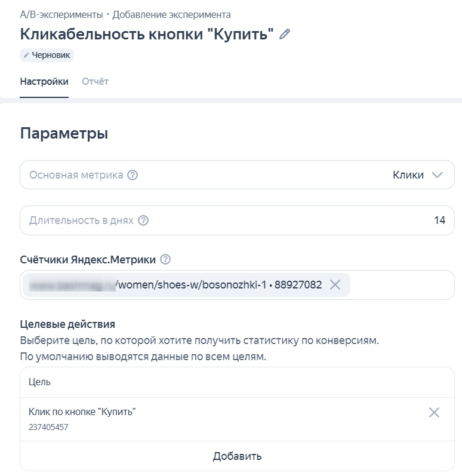Click help icon beside Длительность в днях
This screenshot has height=476, width=462.
click(x=143, y=220)
